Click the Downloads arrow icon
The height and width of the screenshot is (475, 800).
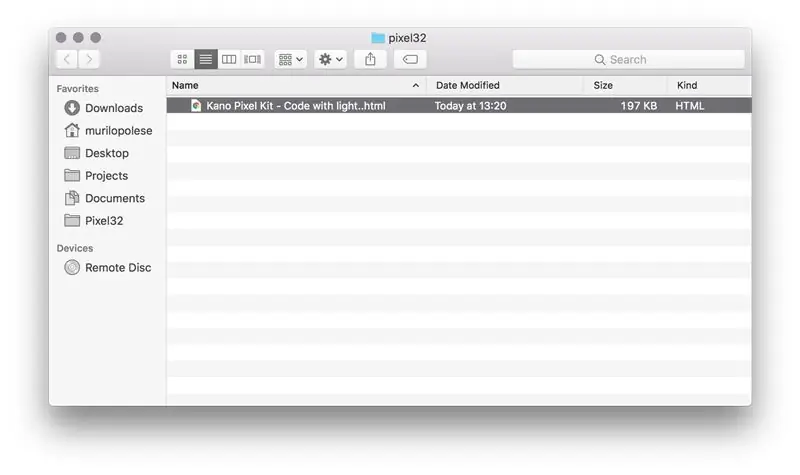click(x=72, y=108)
